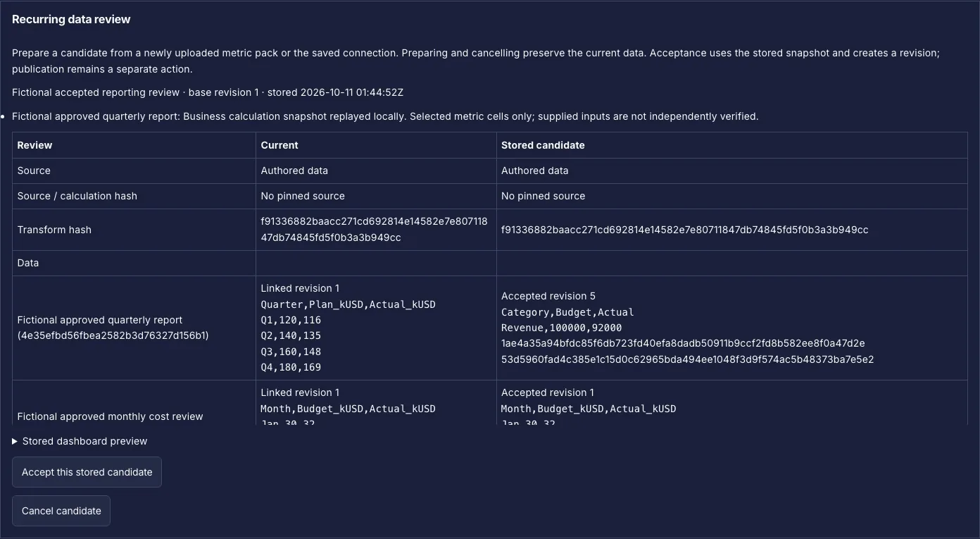
Task: Click the bullet note about the snapshot replayed locally
Action: (385, 116)
